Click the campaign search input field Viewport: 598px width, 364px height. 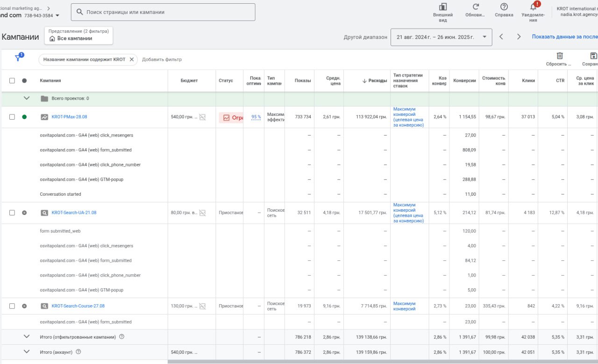pyautogui.click(x=163, y=12)
